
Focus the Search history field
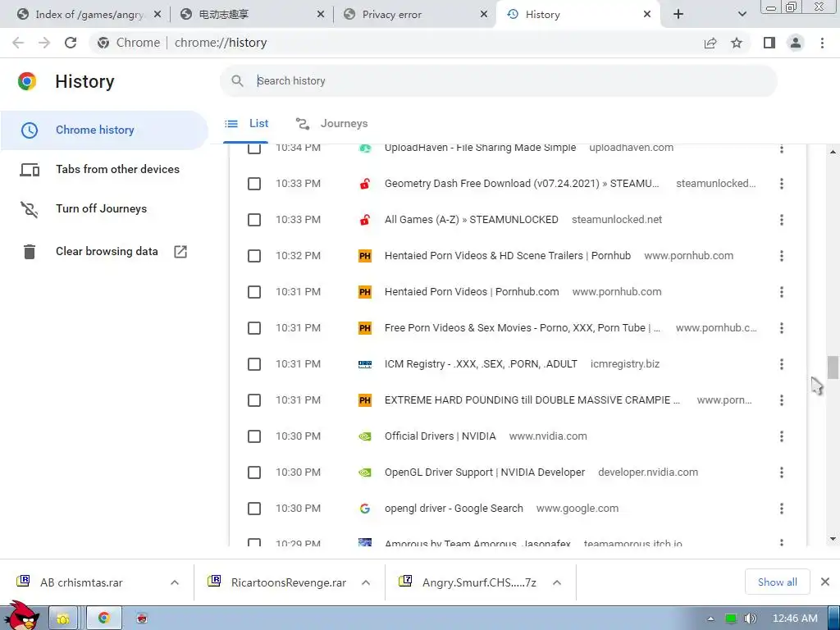point(498,81)
